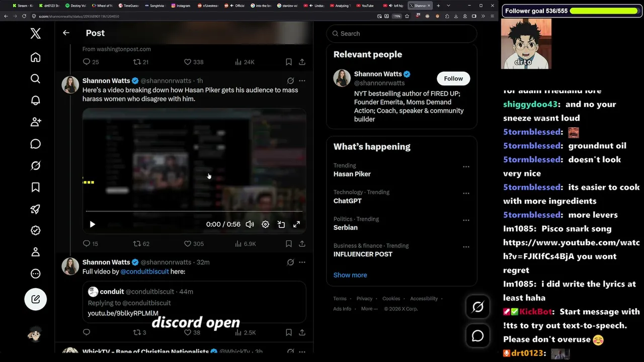Go to the X logo home link
Screen dimensions: 644x362
coord(35,34)
